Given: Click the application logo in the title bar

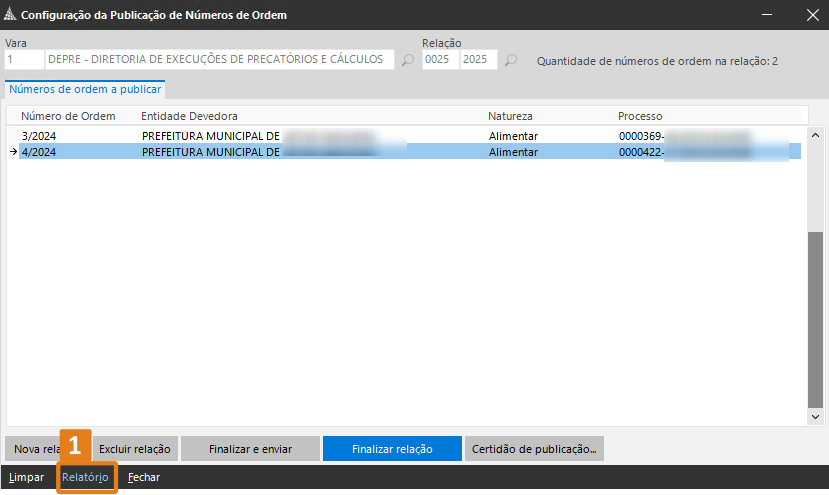Looking at the screenshot, I should coord(10,14).
